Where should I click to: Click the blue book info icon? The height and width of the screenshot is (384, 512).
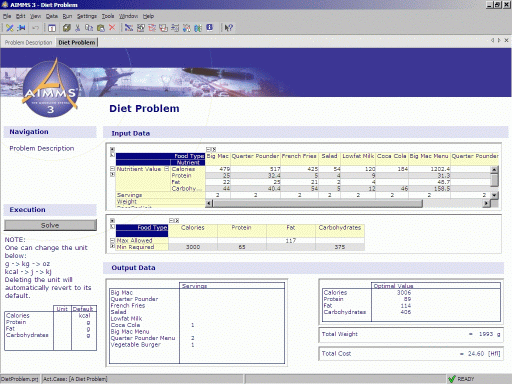point(209,27)
